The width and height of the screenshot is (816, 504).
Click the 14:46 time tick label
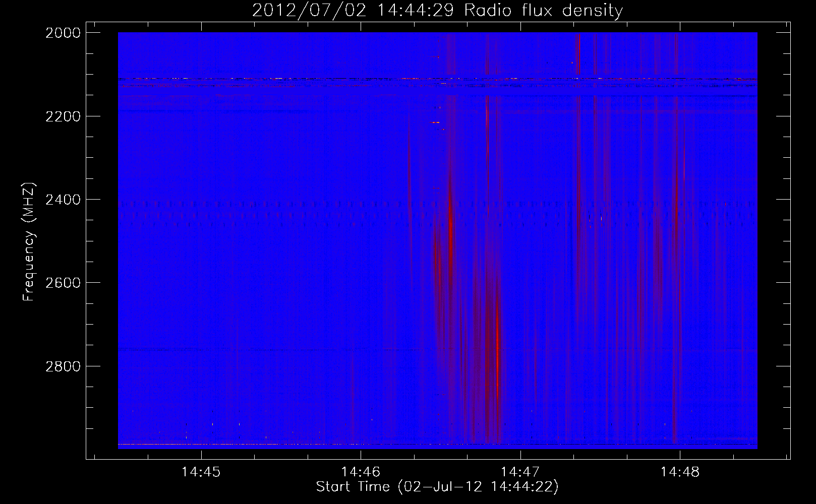(x=361, y=472)
